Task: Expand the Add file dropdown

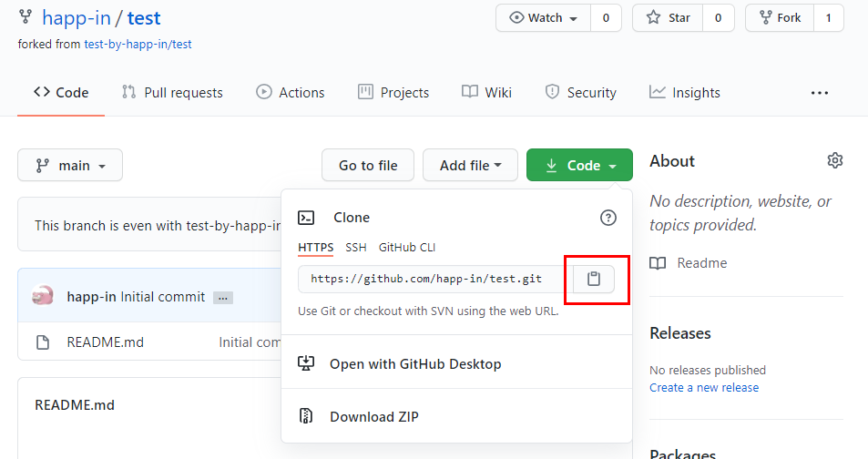Action: coord(470,165)
